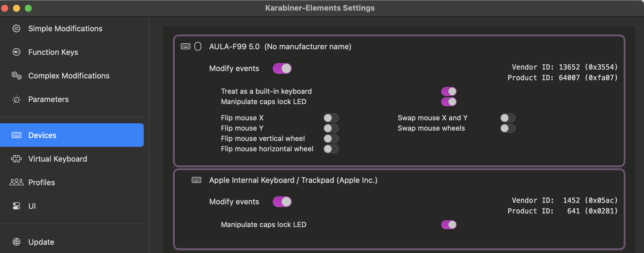Click Product ID 641 (0x0281) text
Viewport: 644px width, 253px height.
pyautogui.click(x=563, y=211)
